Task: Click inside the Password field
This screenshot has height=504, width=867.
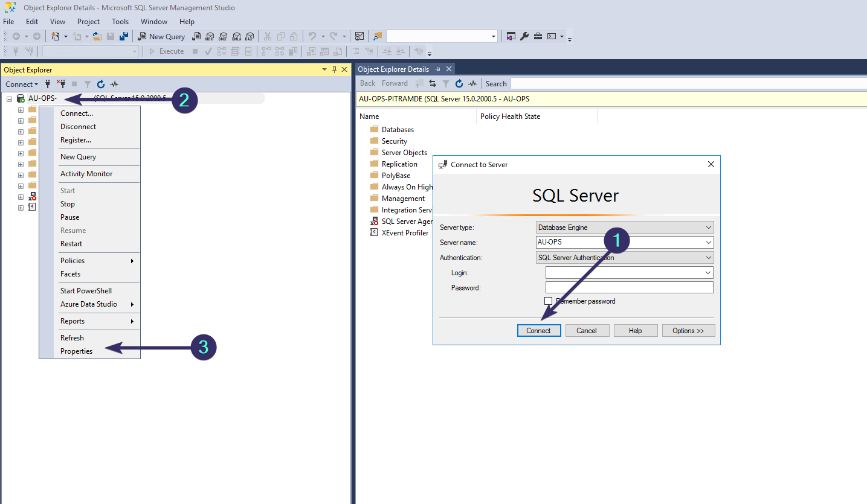Action: coord(628,288)
